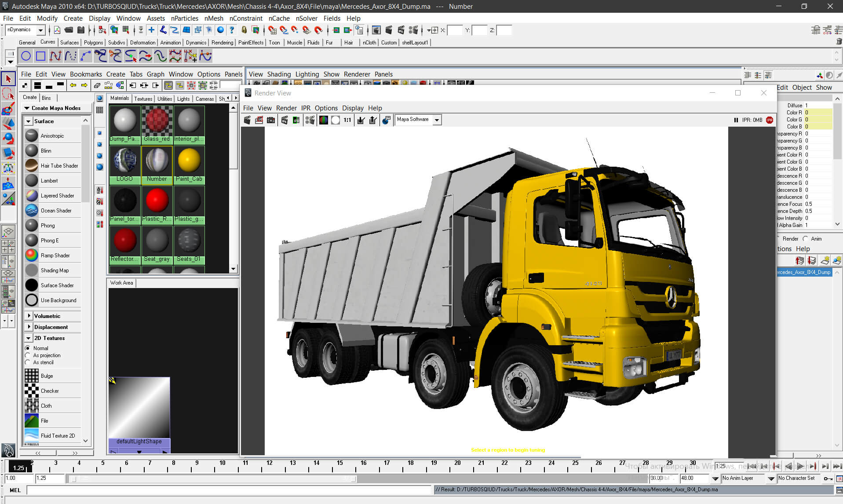Click the time range slider bar
This screenshot has height=504, width=843.
coord(213,478)
